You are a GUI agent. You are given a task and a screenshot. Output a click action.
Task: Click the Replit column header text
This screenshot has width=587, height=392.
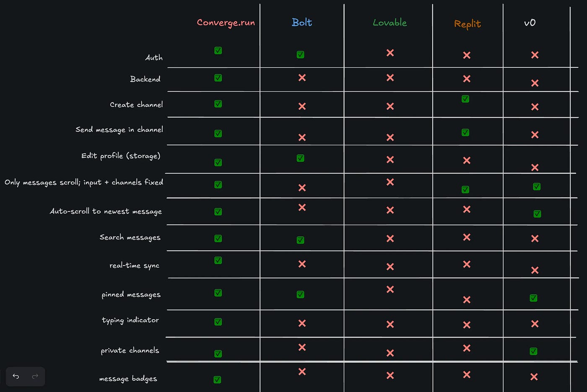[x=468, y=24]
